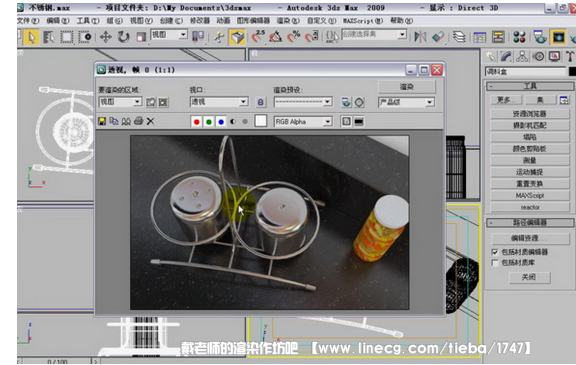The width and height of the screenshot is (576, 365).
Task: Click Edit Named Selection Sets icon
Action: click(332, 37)
